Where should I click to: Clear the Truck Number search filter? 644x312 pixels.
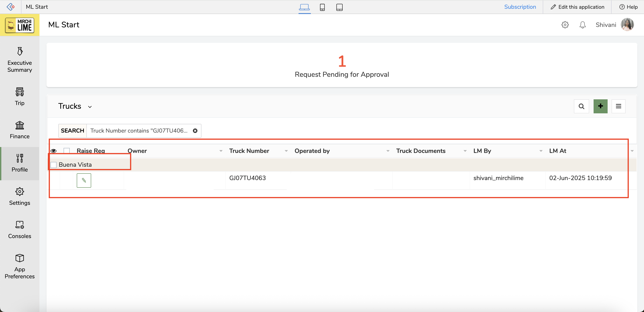(195, 131)
